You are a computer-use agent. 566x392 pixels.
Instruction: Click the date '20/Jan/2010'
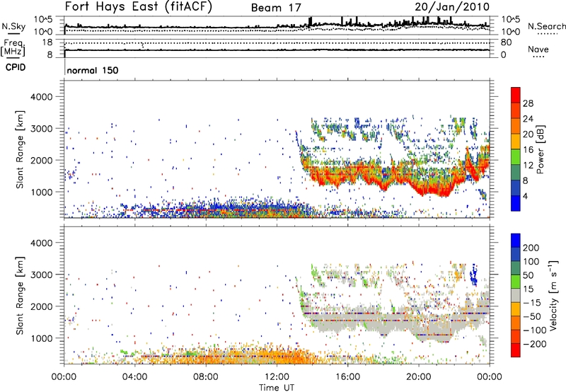(452, 6)
